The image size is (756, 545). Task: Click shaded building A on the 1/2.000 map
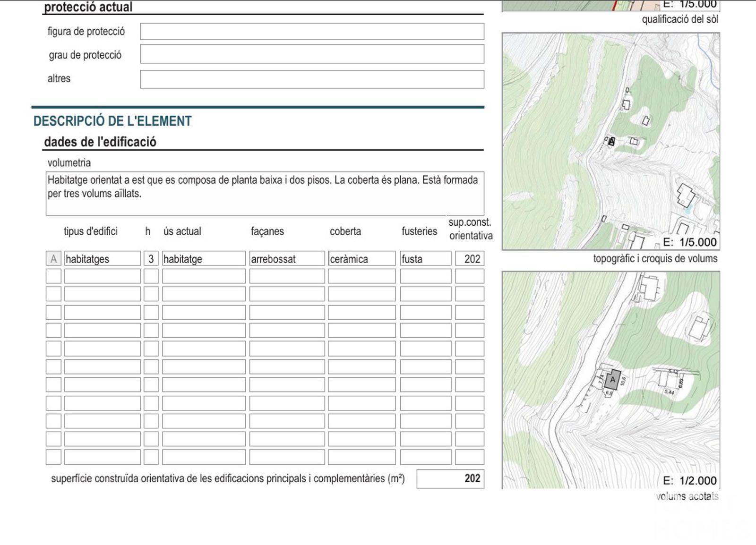[613, 380]
